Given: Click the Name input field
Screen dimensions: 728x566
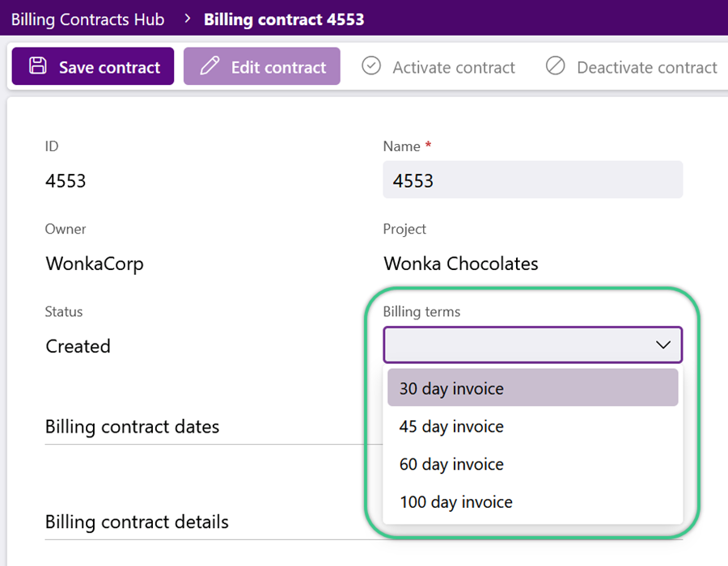Looking at the screenshot, I should tap(532, 180).
